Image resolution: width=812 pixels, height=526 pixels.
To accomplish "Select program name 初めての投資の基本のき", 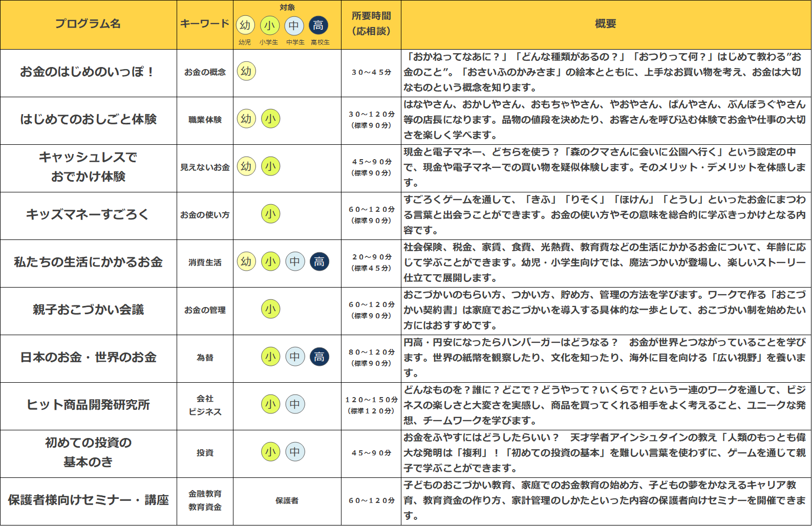I will tap(88, 452).
